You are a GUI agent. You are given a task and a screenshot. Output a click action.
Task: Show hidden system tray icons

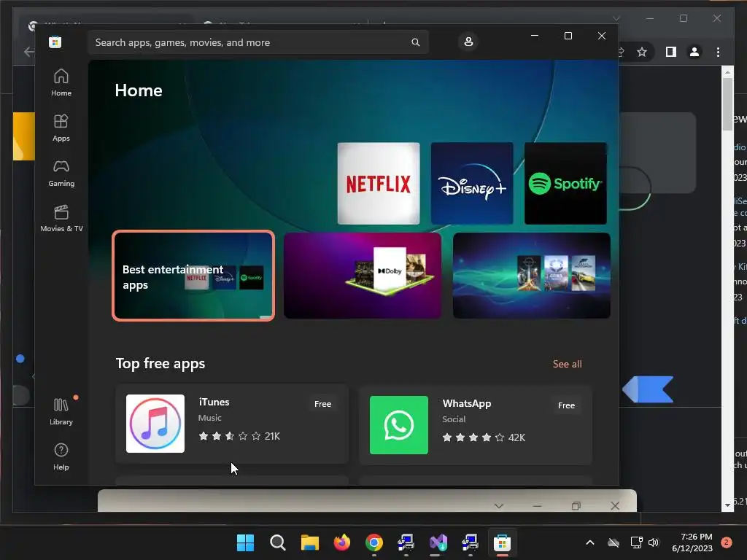(x=589, y=542)
